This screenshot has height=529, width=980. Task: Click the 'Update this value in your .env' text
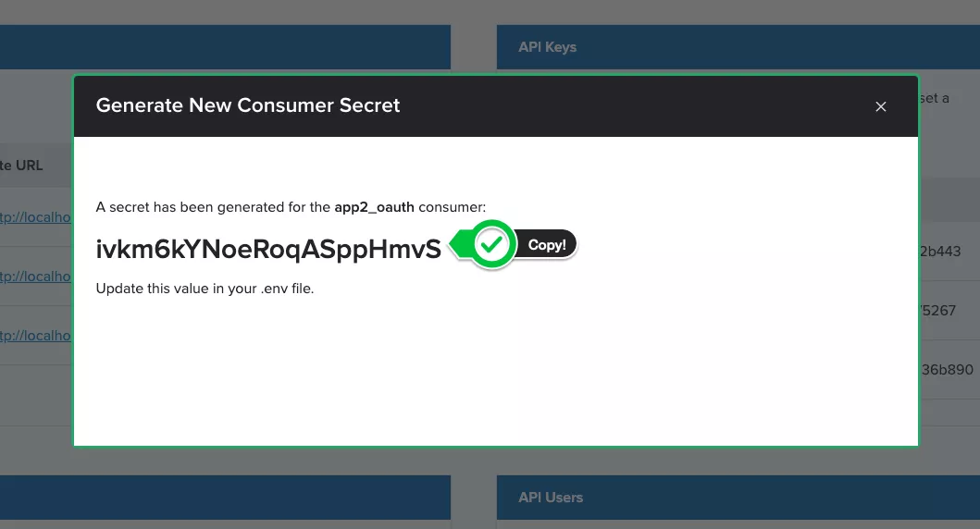[205, 289]
